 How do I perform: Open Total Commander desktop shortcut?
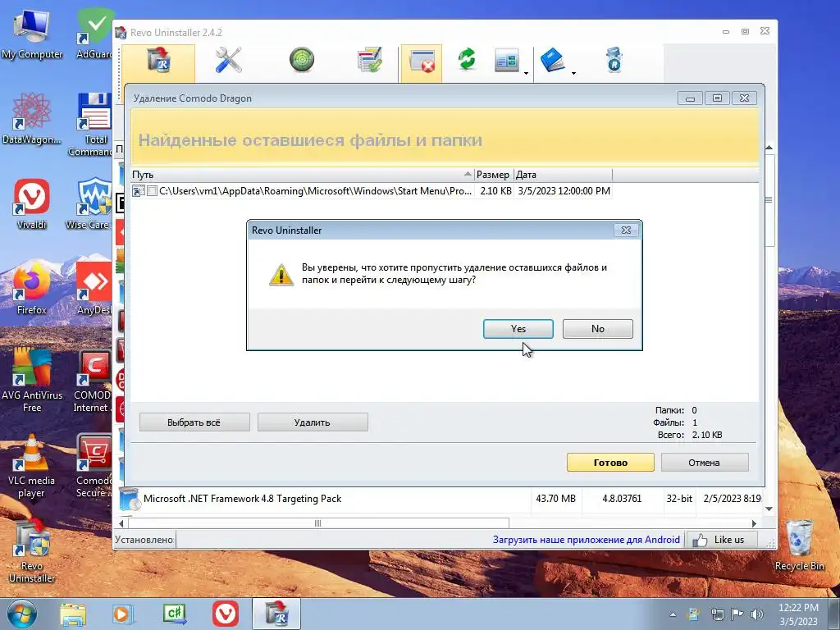(92, 125)
